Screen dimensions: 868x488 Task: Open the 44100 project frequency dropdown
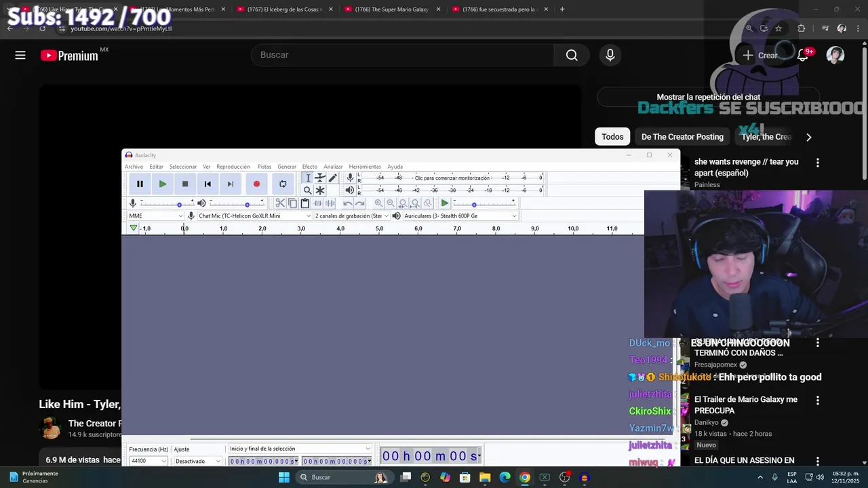pyautogui.click(x=149, y=461)
